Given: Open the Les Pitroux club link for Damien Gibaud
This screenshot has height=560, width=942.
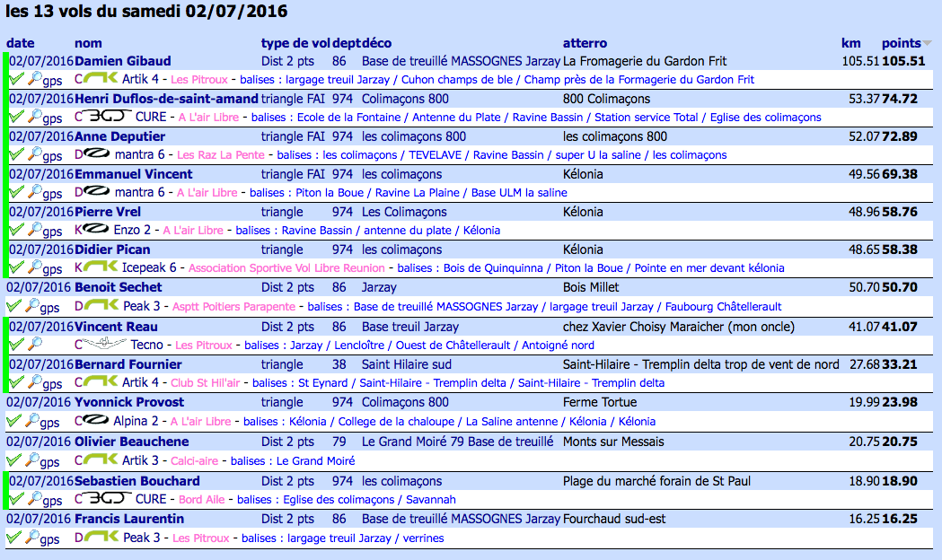Looking at the screenshot, I should pyautogui.click(x=199, y=79).
